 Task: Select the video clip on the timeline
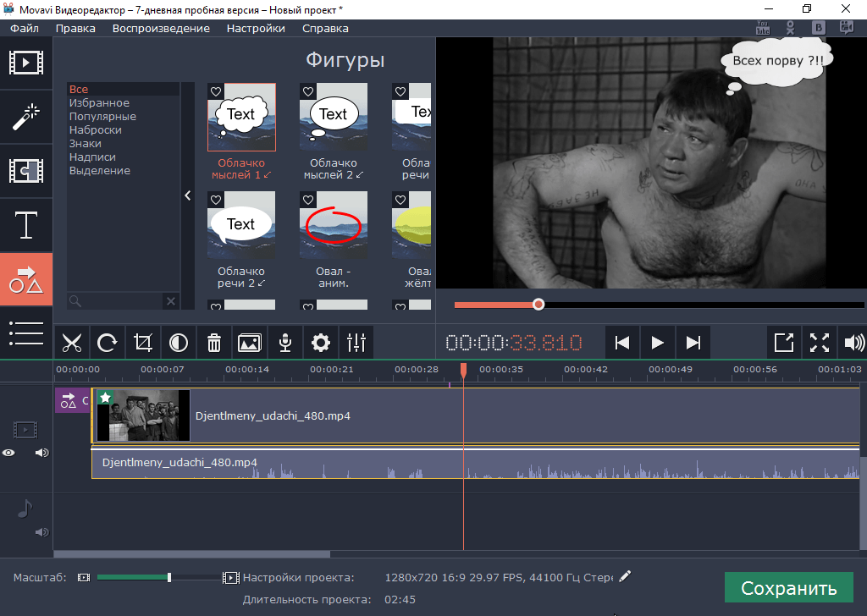point(476,415)
